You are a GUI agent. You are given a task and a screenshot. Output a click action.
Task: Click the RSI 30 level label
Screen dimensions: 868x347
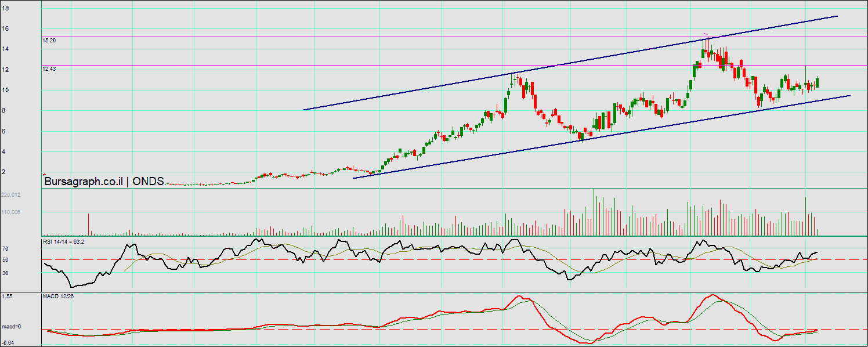pyautogui.click(x=5, y=273)
